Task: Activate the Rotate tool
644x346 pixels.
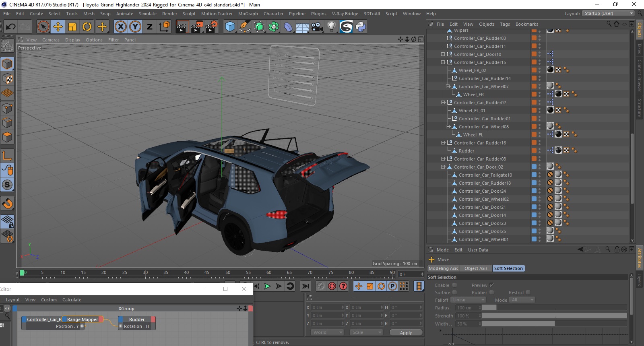Action: (x=87, y=27)
